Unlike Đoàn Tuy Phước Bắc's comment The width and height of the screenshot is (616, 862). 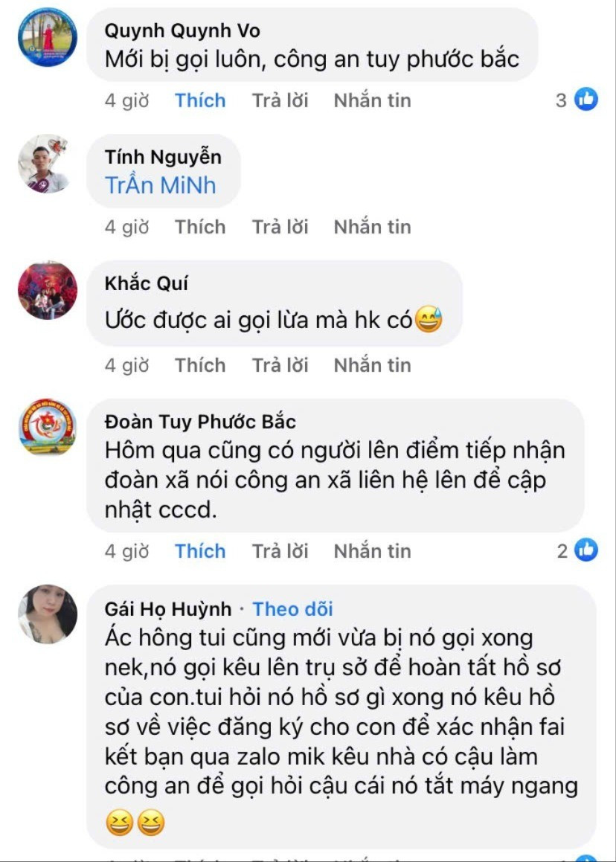coord(200,551)
